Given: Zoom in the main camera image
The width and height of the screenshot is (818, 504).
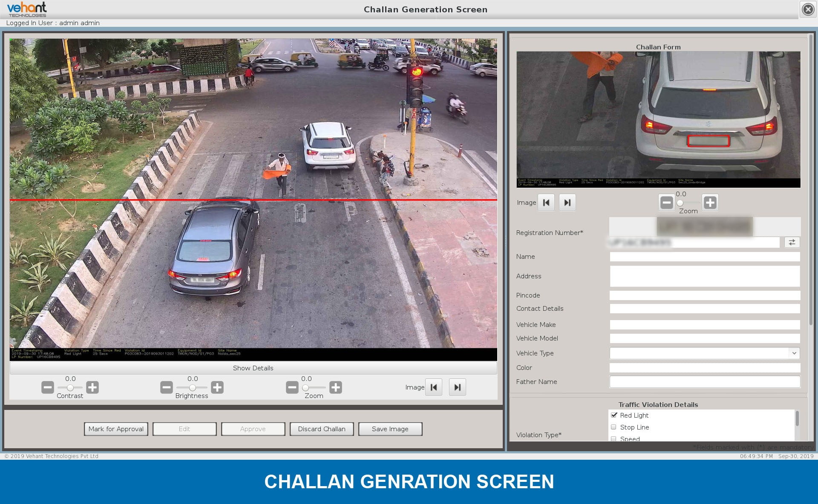Looking at the screenshot, I should (336, 387).
